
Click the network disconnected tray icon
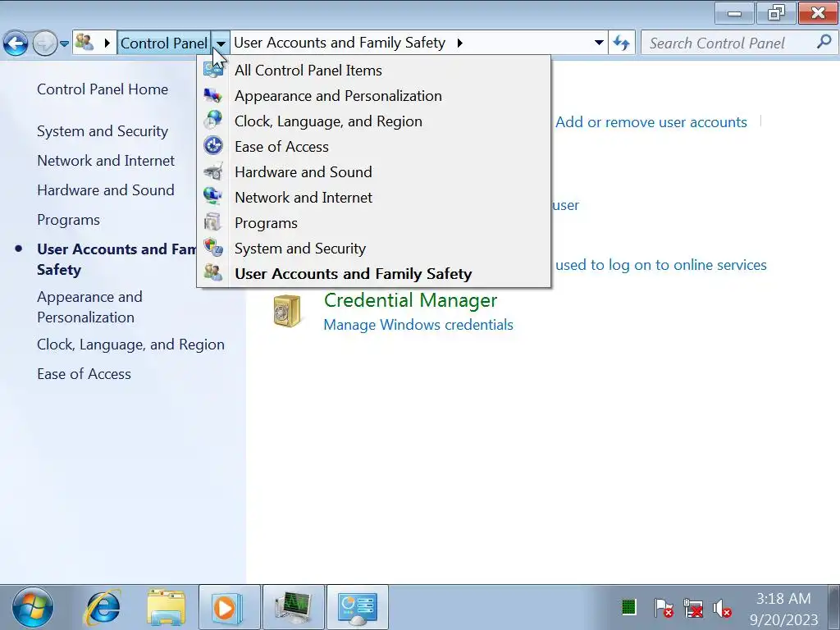pos(692,609)
